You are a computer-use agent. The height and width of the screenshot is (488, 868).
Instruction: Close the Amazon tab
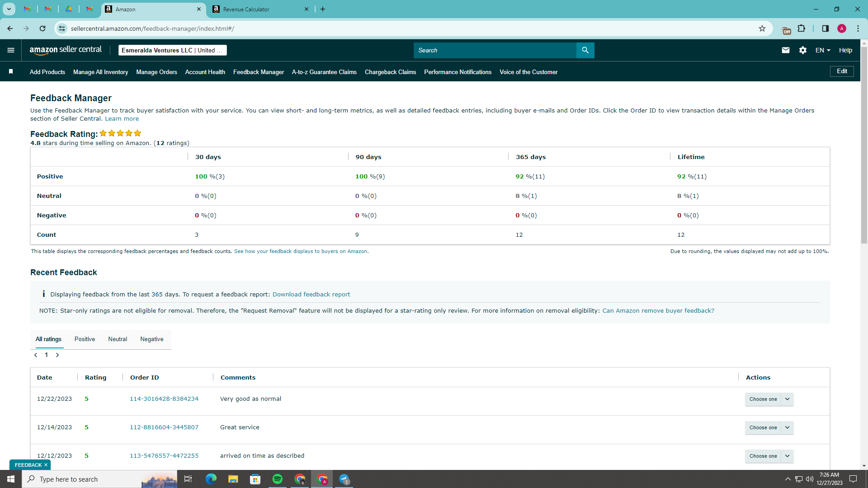pyautogui.click(x=199, y=9)
